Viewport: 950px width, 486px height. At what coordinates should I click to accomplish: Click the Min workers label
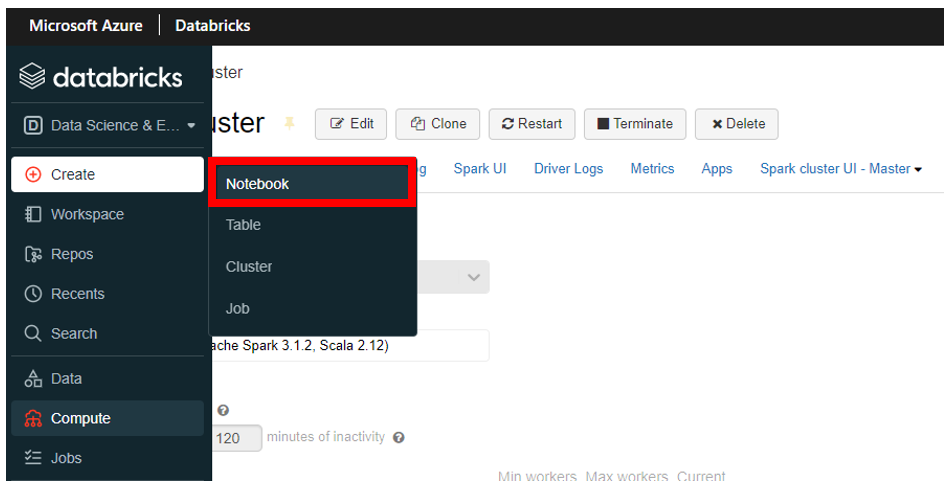[537, 477]
